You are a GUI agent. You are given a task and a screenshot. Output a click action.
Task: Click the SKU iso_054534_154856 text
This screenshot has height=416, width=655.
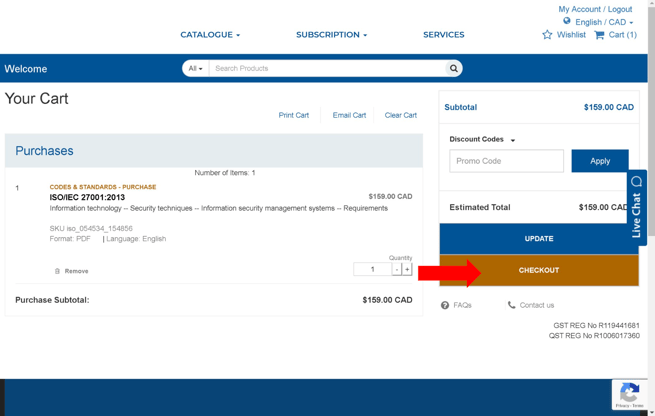tap(91, 228)
